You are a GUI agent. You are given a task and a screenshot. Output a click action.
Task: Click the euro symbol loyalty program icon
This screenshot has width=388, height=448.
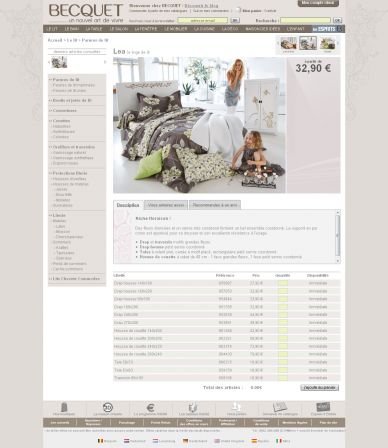point(150,407)
